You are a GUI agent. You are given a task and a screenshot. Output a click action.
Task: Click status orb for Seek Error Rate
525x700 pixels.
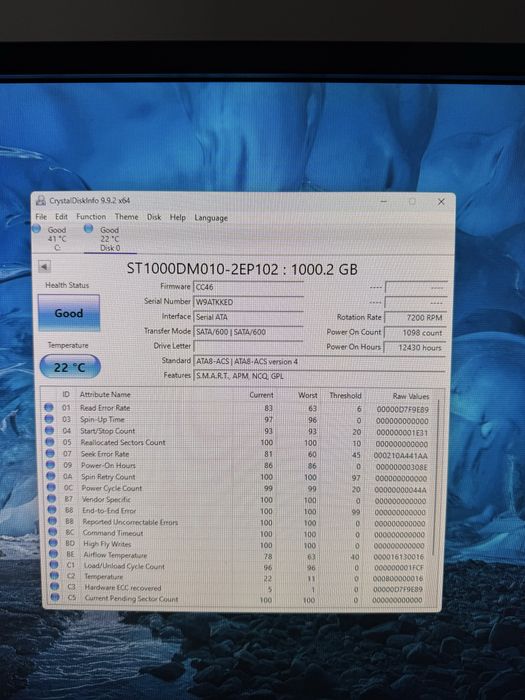click(x=50, y=454)
